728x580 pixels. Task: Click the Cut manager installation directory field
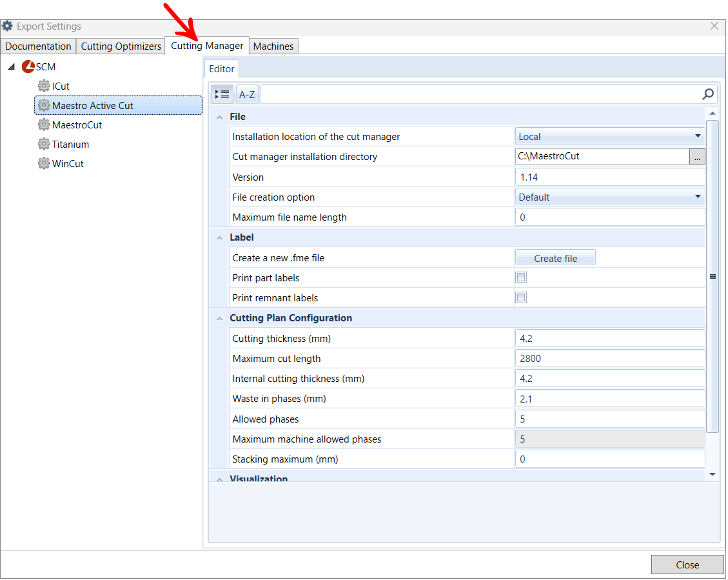click(602, 157)
